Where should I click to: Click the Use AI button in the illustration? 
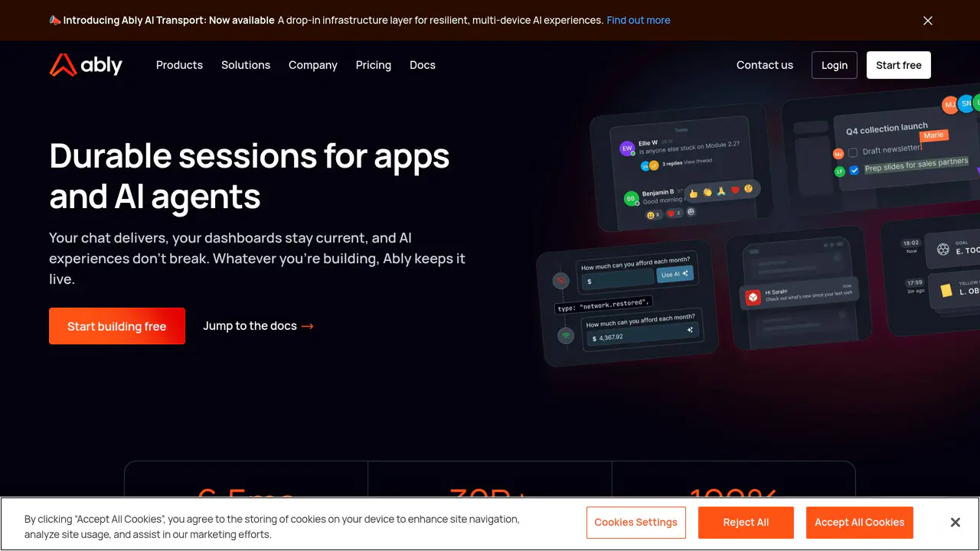point(675,274)
